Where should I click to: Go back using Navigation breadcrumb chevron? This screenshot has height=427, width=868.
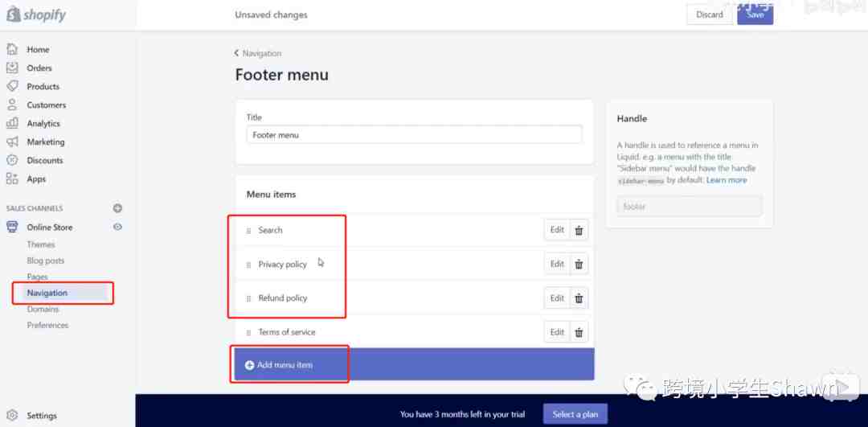[236, 53]
